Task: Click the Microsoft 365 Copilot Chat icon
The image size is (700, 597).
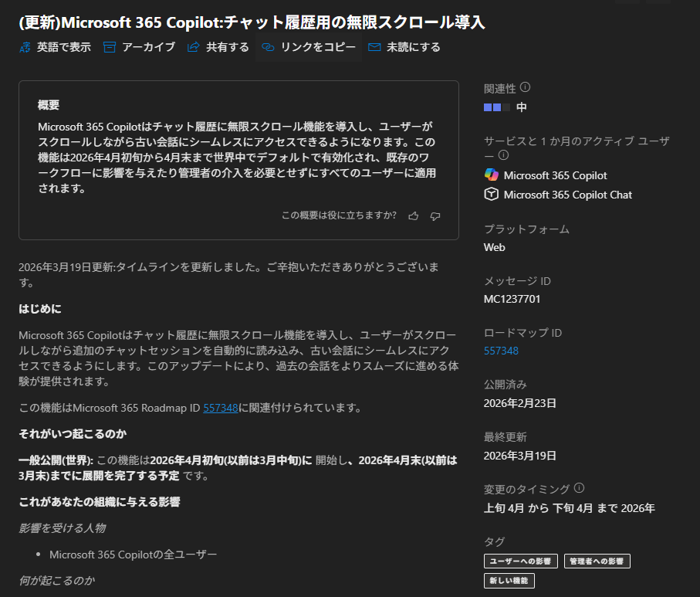Action: [491, 195]
